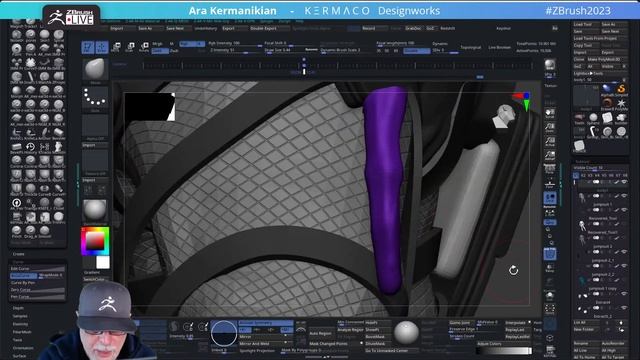This screenshot has height=360, width=640.
Task: Expand the Samples brush section
Action: coord(20,316)
